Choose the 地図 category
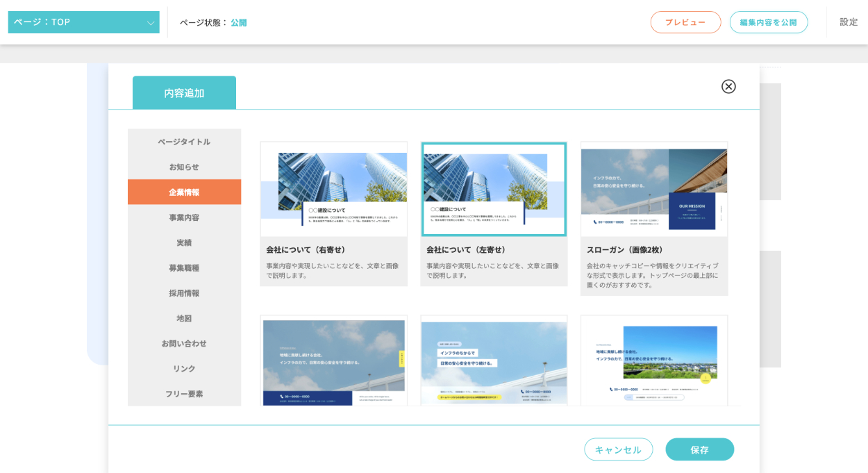This screenshot has height=473, width=868. click(184, 318)
